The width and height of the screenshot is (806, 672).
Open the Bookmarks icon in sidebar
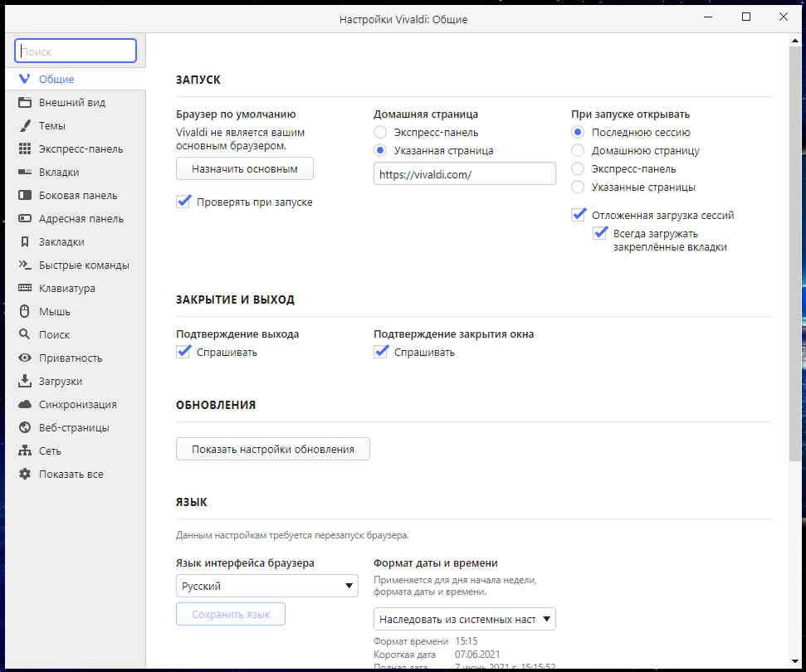25,242
